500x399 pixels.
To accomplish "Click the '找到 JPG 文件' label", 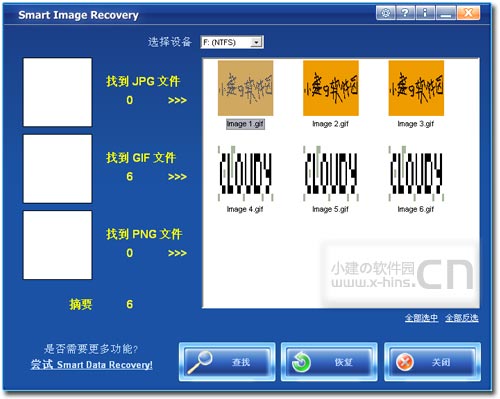I will (143, 81).
